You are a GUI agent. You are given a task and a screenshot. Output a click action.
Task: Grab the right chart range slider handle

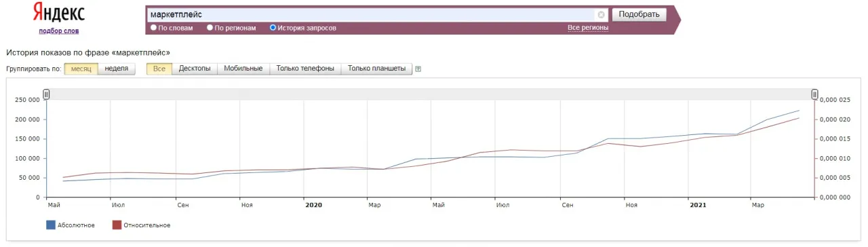tap(814, 94)
